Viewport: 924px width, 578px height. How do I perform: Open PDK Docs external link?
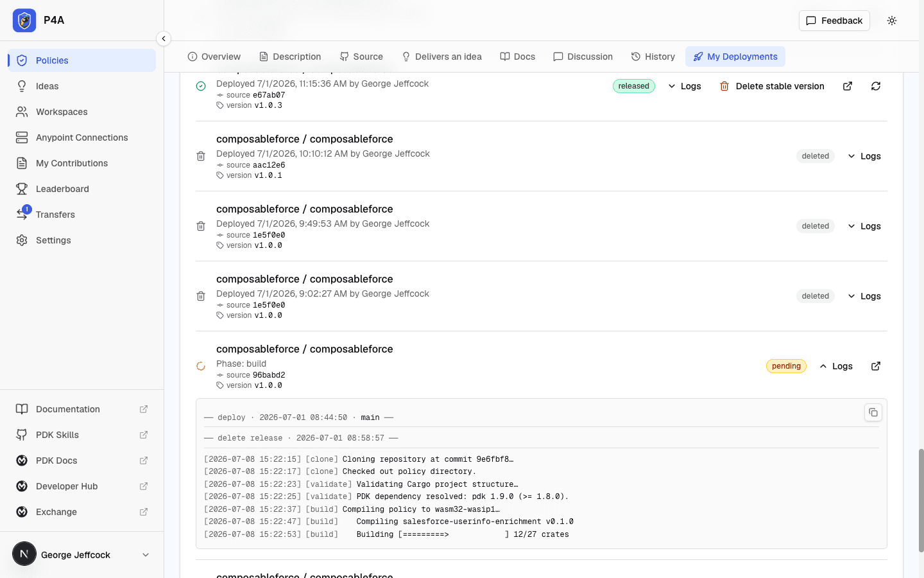(82, 460)
